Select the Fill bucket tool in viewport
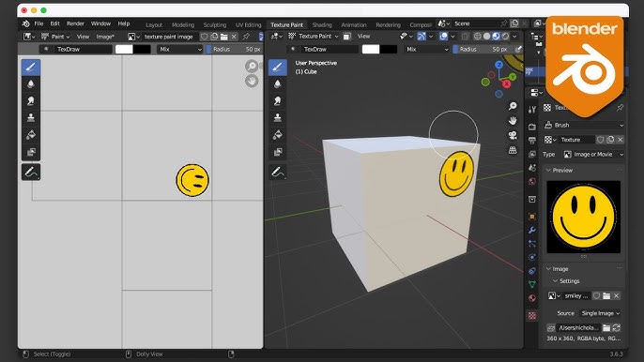The image size is (644, 362). [x=278, y=135]
